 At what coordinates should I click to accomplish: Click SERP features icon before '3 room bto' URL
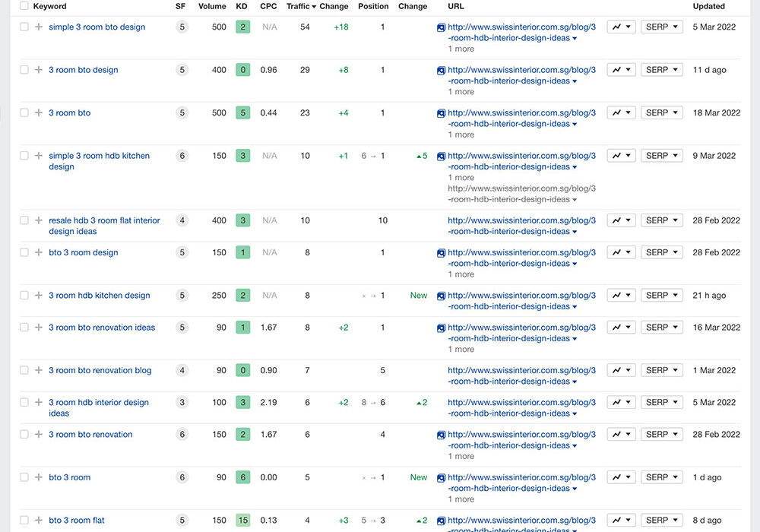[x=441, y=113]
